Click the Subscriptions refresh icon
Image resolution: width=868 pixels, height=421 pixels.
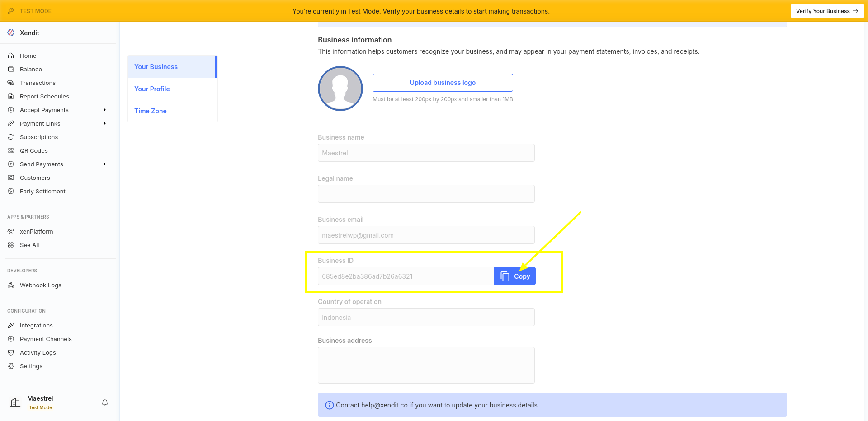11,137
